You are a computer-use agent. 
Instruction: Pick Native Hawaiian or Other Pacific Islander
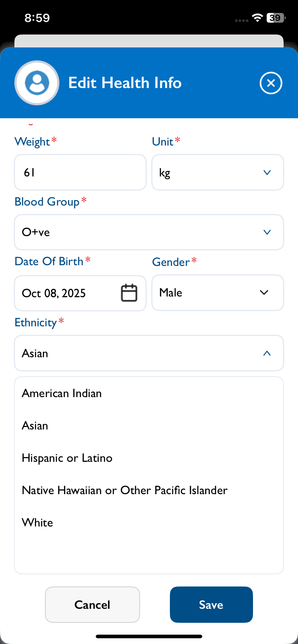[125, 490]
